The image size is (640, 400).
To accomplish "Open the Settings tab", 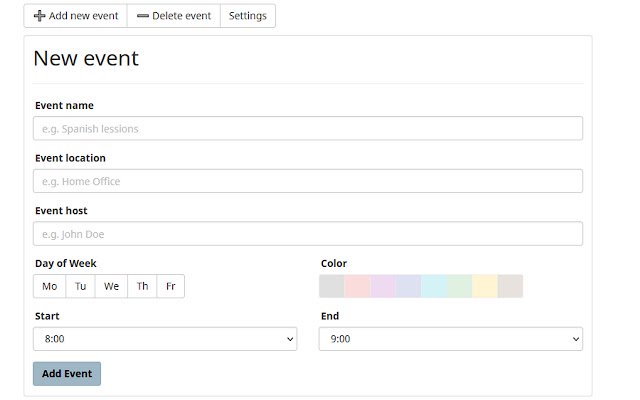I will [x=248, y=16].
